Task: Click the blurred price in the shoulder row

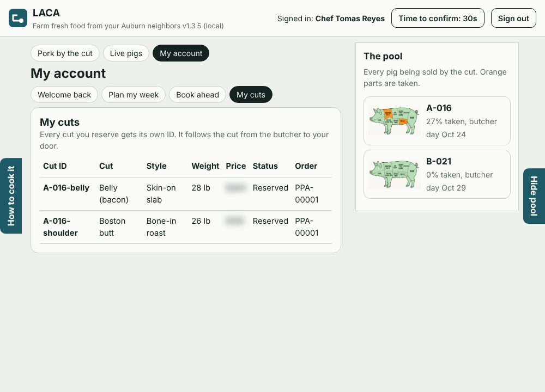Action: (234, 221)
